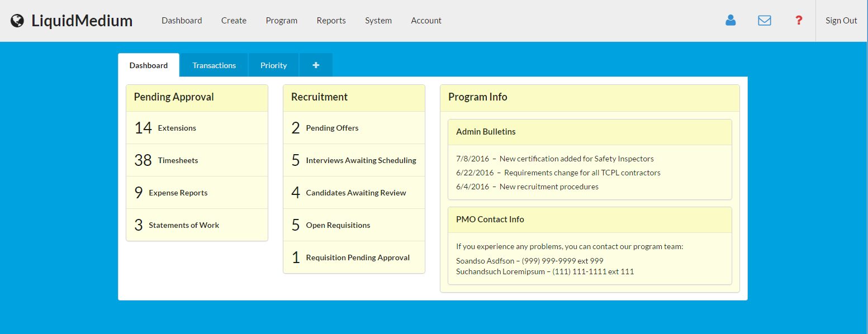
Task: Open the 9 Expense Reports item
Action: 178,193
